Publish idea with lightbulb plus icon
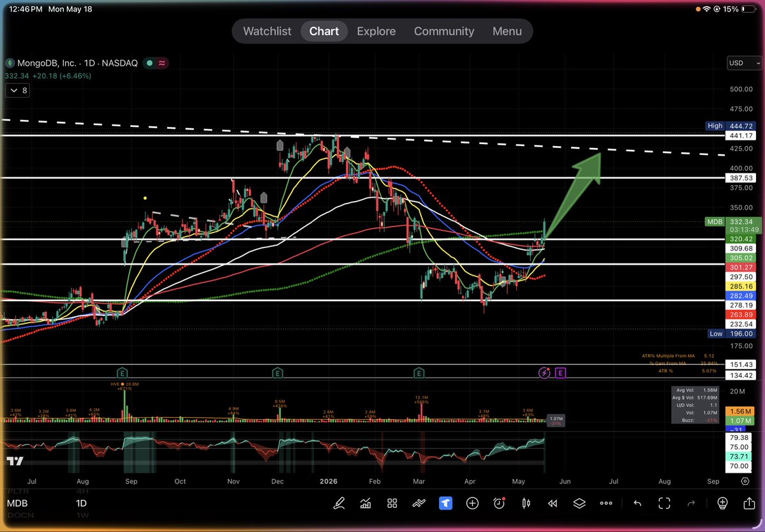This screenshot has height=532, width=765. 722,503
